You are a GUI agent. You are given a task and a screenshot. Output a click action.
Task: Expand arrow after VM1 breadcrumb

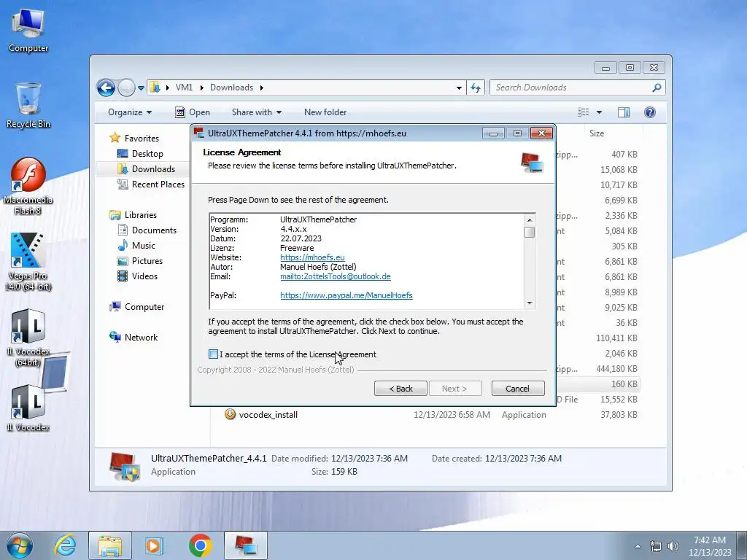[x=202, y=87]
